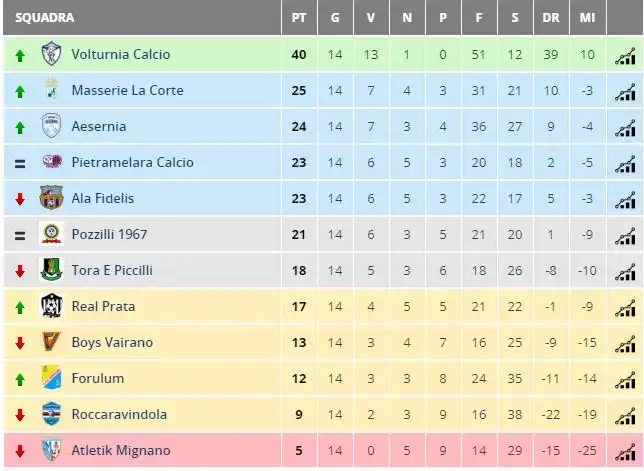
Task: Click the Tora E Piccilli green crest
Action: (51, 270)
